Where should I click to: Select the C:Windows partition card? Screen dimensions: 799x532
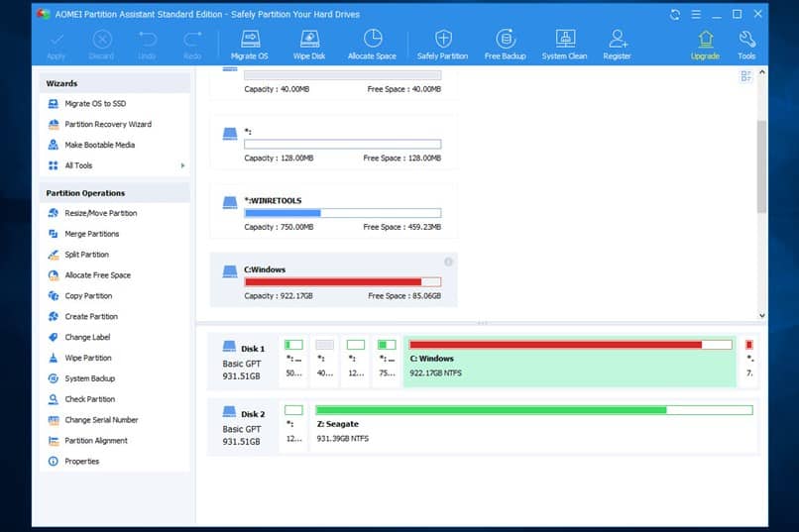pyautogui.click(x=334, y=279)
